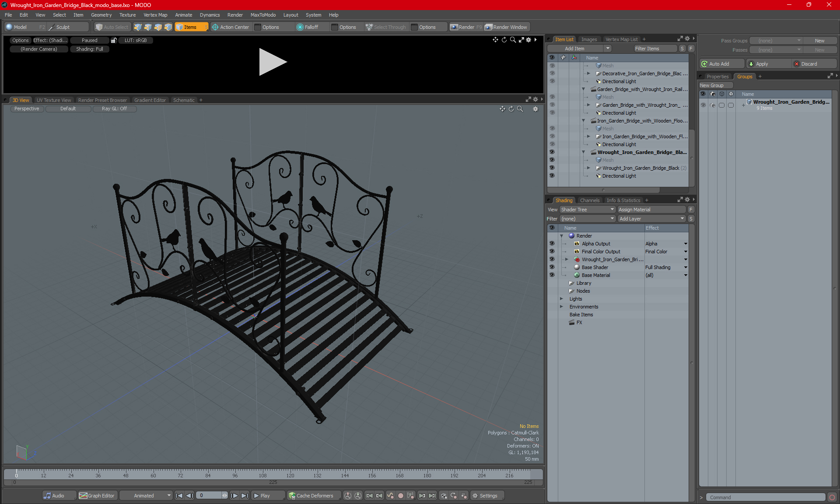Switch to the Images tab
Screen dimensions: 840x504
point(589,39)
